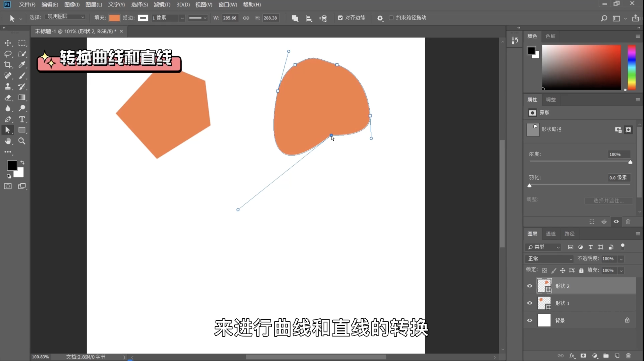Click the Lasso tool
This screenshot has height=361, width=644.
click(x=8, y=54)
